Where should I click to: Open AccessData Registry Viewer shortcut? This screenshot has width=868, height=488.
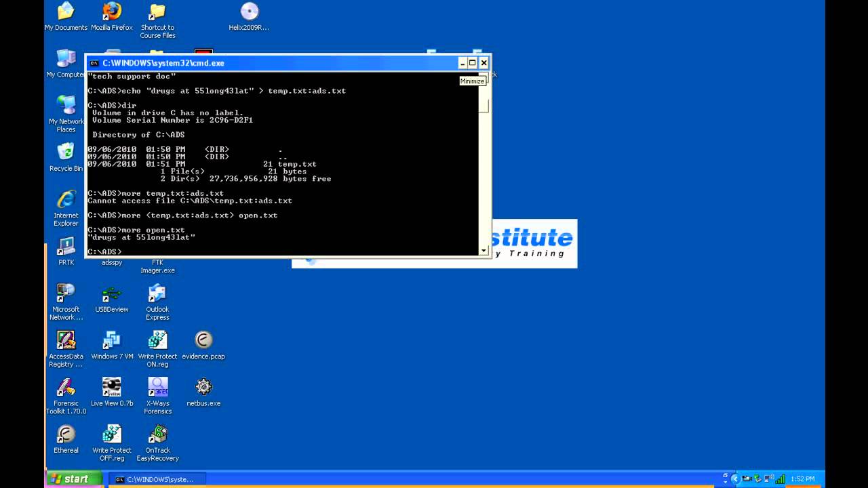tap(66, 348)
